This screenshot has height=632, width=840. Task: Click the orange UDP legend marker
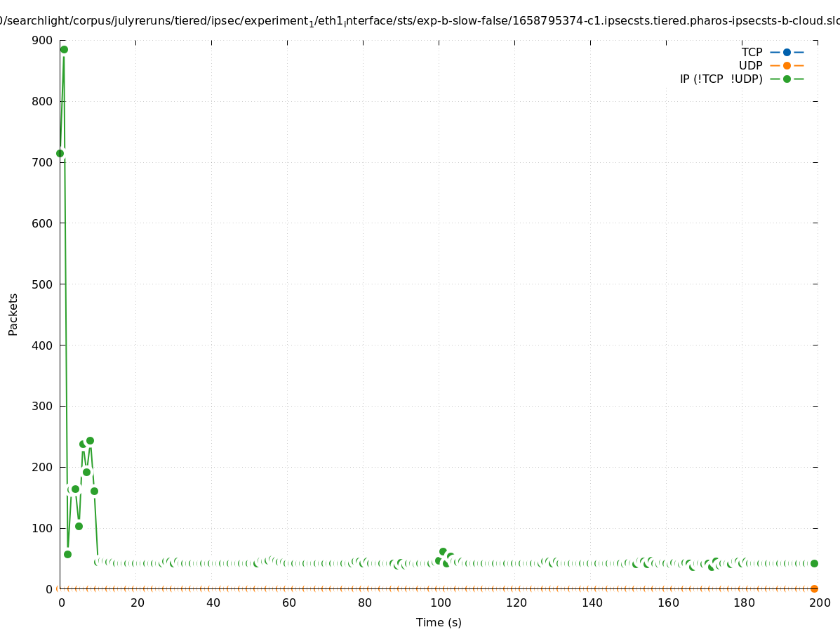point(787,65)
